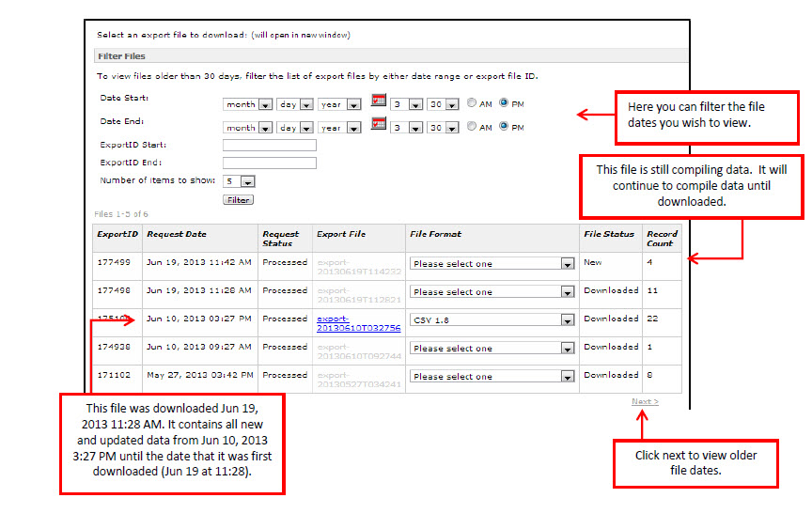Open the Date End minute dropdown
This screenshot has height=529, width=812.
pyautogui.click(x=444, y=128)
